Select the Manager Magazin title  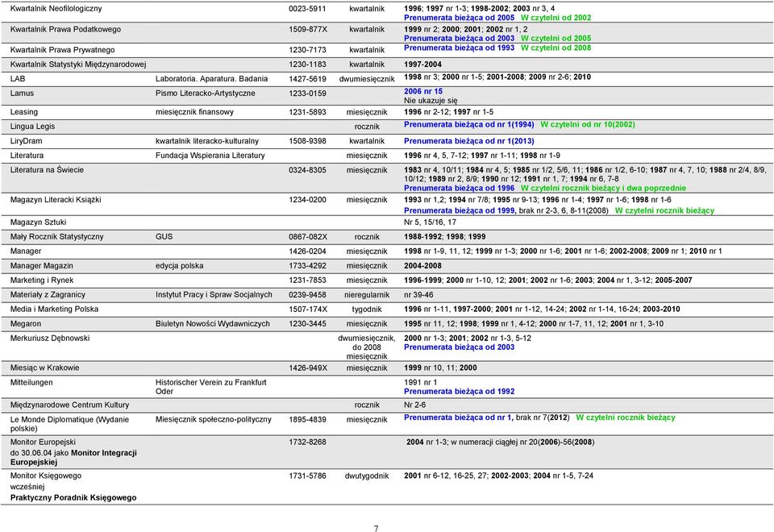click(x=41, y=265)
